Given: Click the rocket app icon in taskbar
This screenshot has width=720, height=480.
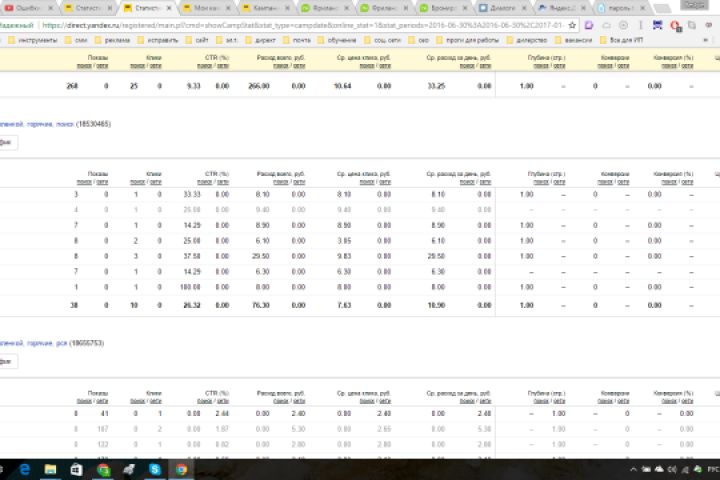Looking at the screenshot, I should click(x=129, y=469).
